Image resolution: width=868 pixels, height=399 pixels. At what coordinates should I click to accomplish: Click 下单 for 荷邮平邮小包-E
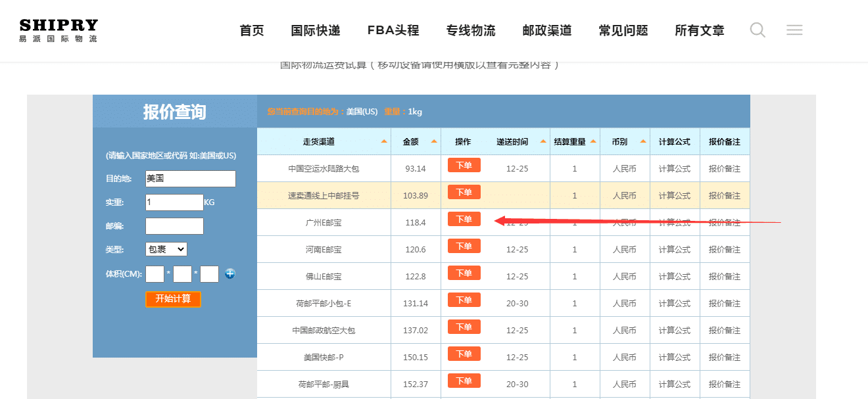tap(464, 300)
